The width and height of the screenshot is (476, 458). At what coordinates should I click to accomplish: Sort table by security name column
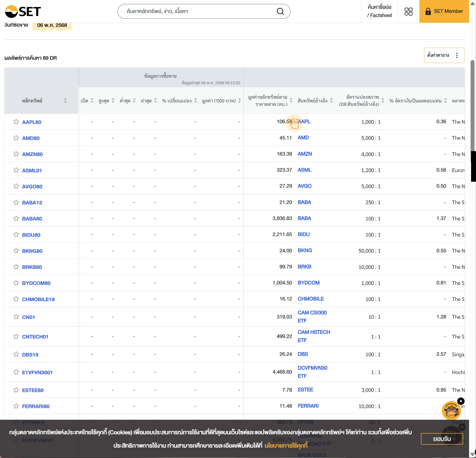pyautogui.click(x=65, y=100)
